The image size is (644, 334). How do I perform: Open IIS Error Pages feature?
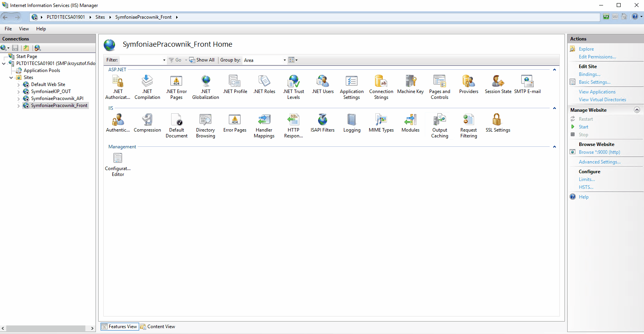pyautogui.click(x=235, y=123)
